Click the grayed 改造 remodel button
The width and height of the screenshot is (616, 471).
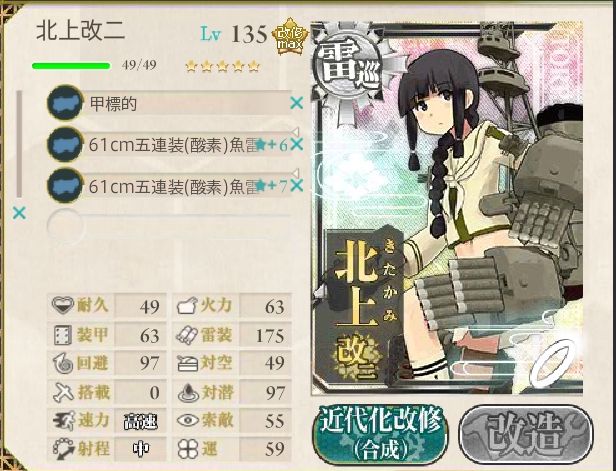click(x=526, y=434)
